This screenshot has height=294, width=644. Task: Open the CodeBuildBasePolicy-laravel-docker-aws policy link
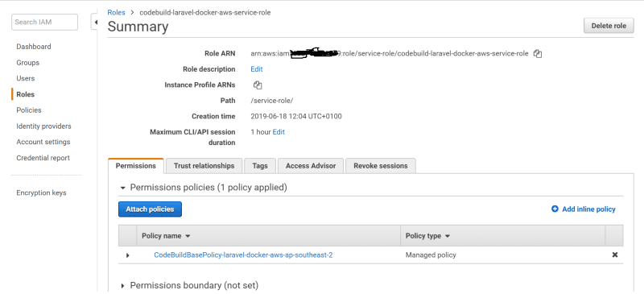243,255
